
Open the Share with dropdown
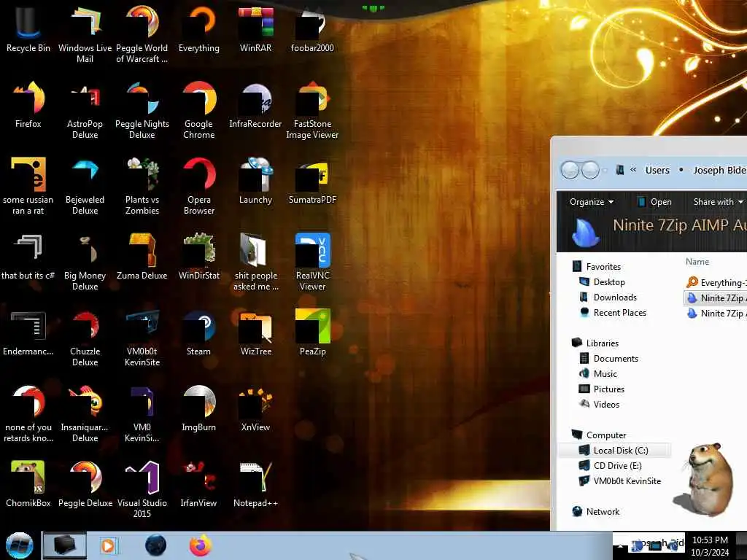(718, 202)
